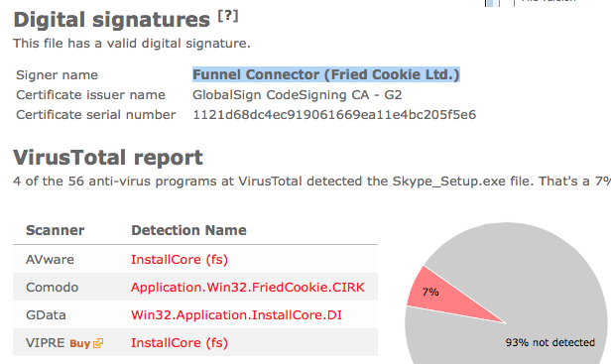Click GlobalSign CodeSigning CA - G2 issuer value
The height and width of the screenshot is (364, 611).
297,94
